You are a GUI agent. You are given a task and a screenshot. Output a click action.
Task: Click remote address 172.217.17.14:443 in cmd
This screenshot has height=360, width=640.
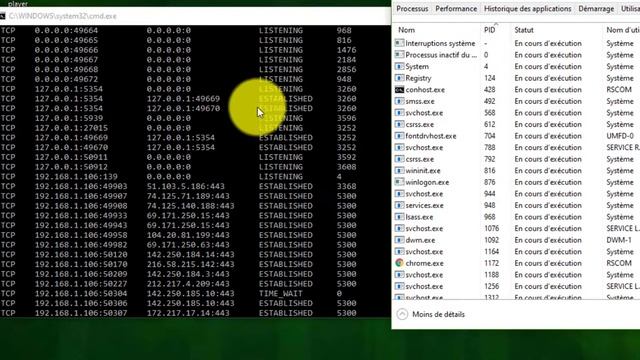[188, 313]
